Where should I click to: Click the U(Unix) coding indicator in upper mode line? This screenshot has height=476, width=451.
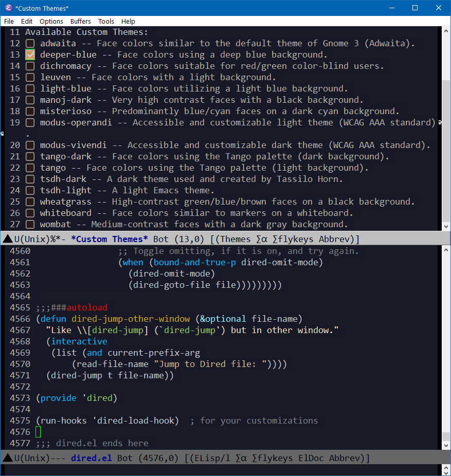32,239
